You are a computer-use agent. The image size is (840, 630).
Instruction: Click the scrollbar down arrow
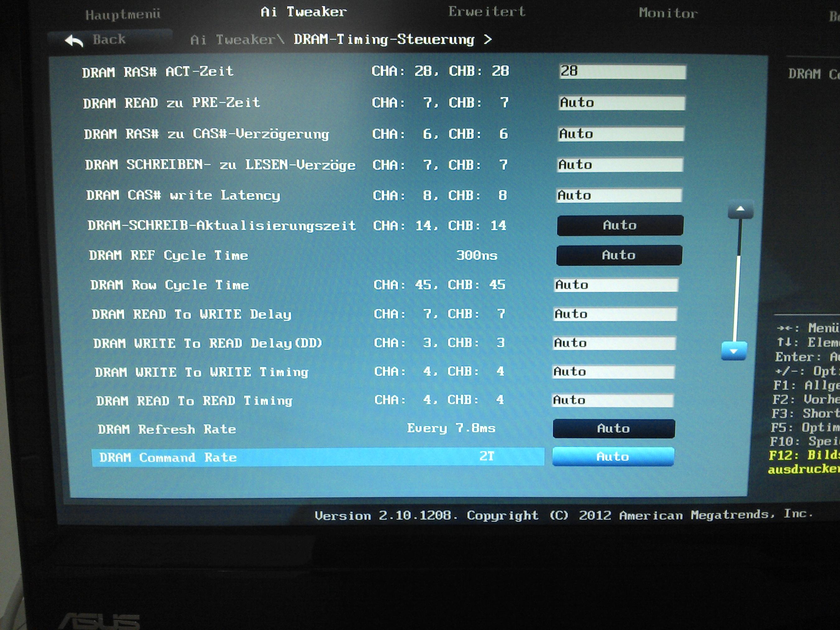coord(734,351)
